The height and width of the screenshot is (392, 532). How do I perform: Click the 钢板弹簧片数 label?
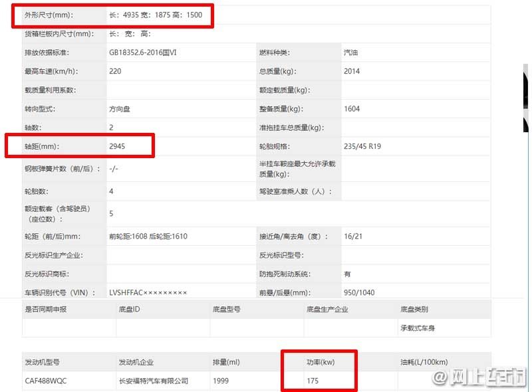63,169
